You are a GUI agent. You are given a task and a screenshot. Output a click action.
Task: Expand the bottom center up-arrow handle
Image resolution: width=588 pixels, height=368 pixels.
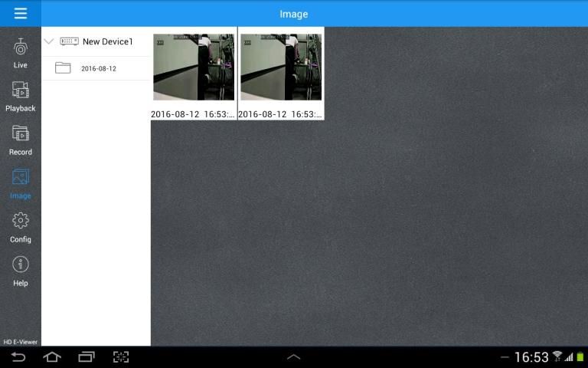tap(294, 357)
